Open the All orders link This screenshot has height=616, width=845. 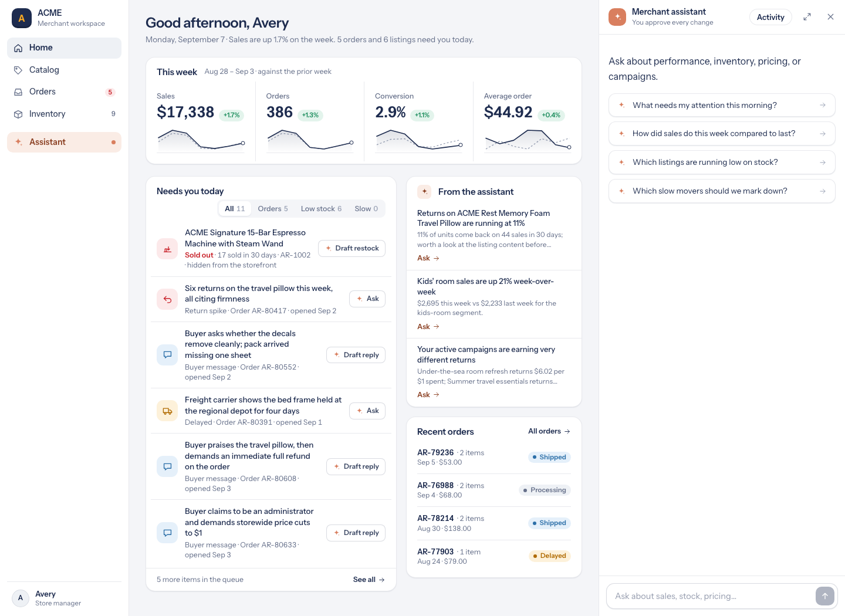click(x=549, y=431)
